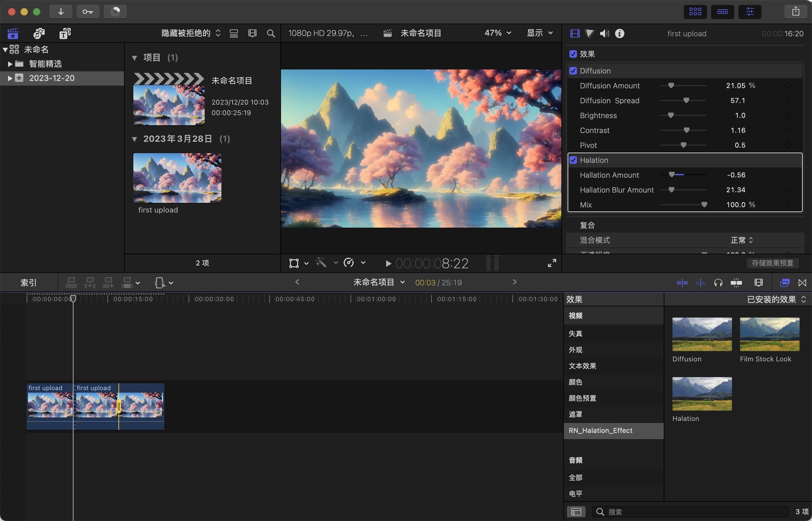Screen dimensions: 812x521
Task: Toggle solo headphones icon
Action: [718, 282]
